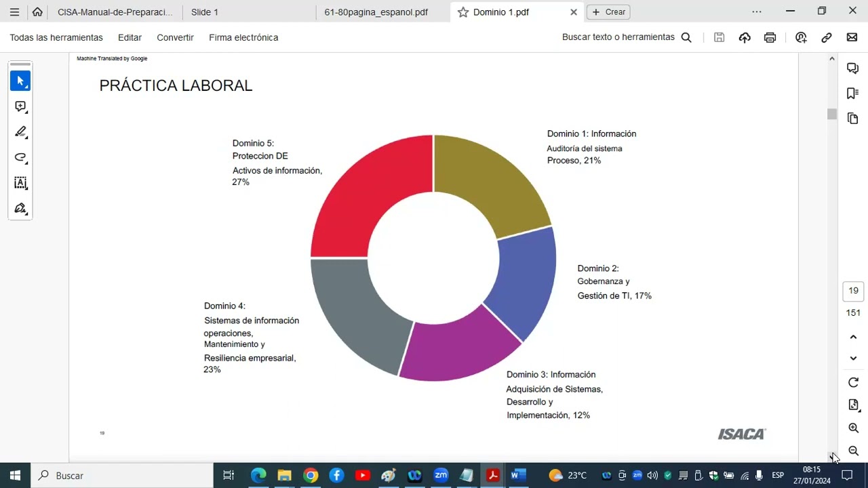Open Google Chrome from the taskbar
Viewport: 868px width, 488px height.
[311, 476]
